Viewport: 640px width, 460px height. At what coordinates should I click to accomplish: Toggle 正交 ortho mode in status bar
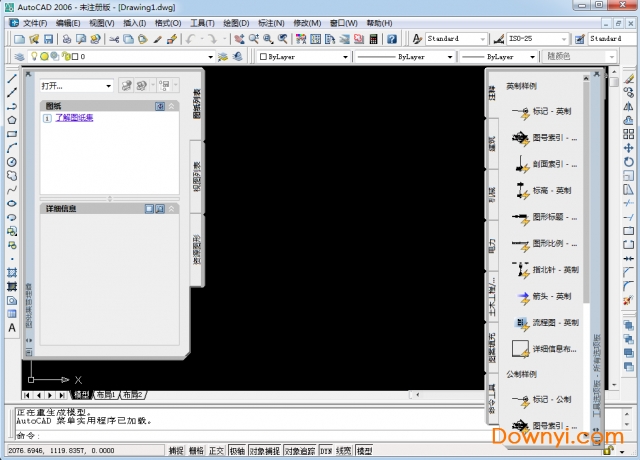(x=216, y=451)
